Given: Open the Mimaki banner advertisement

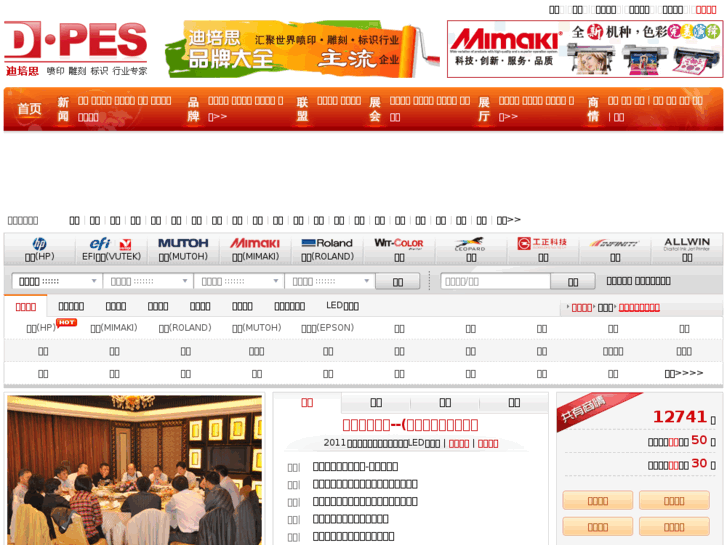Looking at the screenshot, I should (x=585, y=49).
